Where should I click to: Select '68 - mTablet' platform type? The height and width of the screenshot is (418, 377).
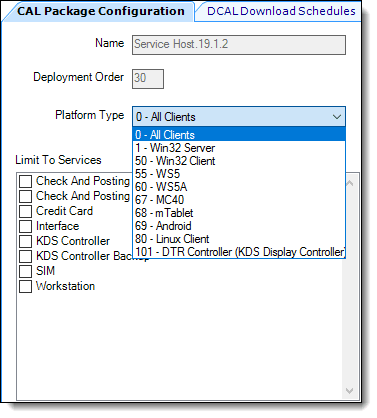pyautogui.click(x=239, y=213)
